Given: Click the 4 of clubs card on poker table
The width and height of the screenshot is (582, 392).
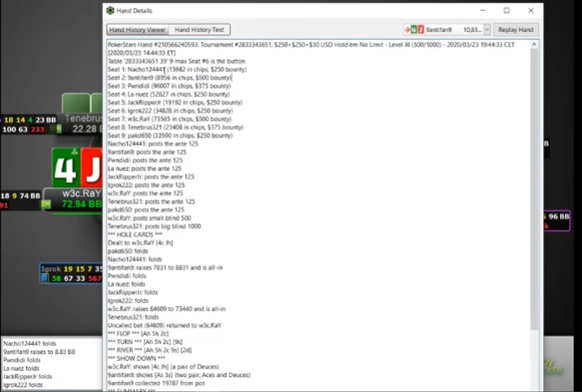Looking at the screenshot, I should (66, 168).
